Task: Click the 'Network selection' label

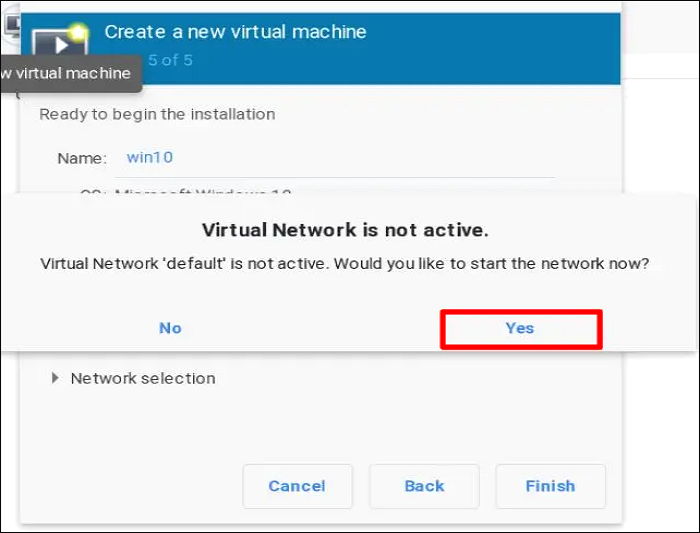Action: point(143,378)
